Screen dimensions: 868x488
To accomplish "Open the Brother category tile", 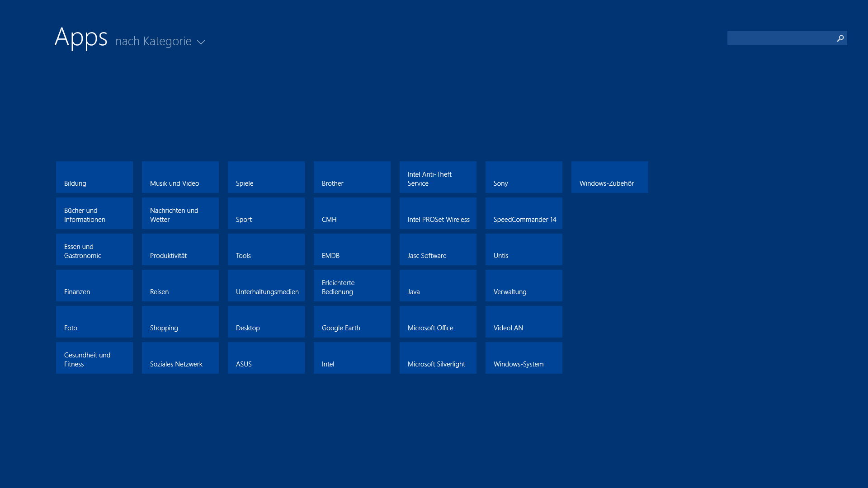I will [x=352, y=177].
